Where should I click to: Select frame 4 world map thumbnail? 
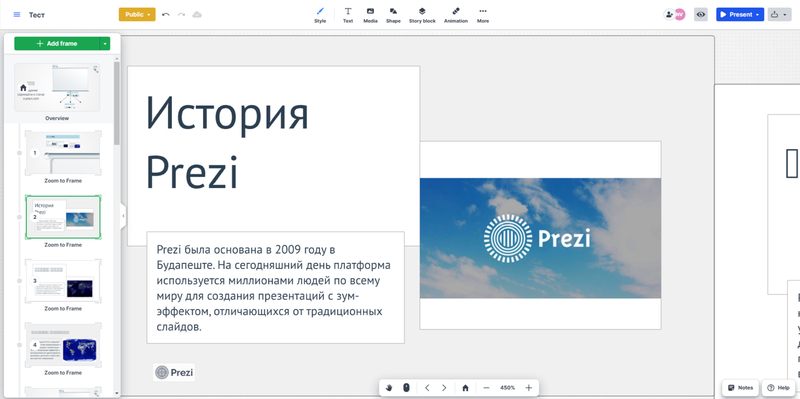[x=63, y=345]
